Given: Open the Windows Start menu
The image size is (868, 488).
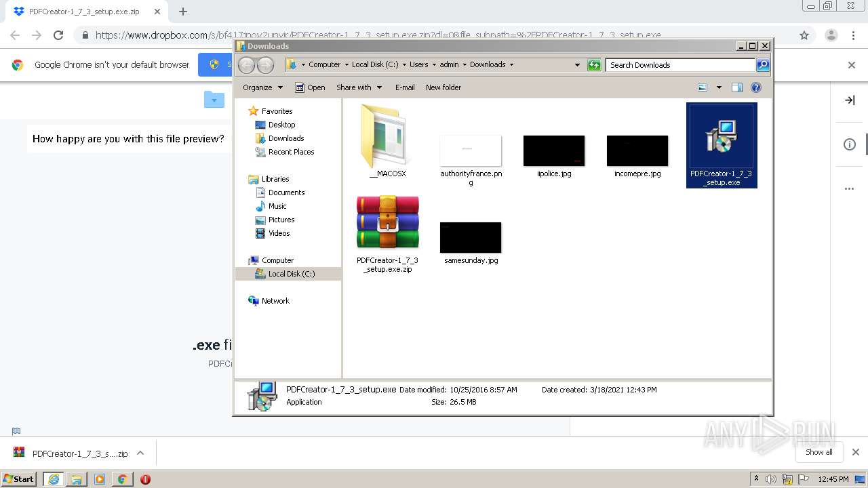Looking at the screenshot, I should (19, 479).
